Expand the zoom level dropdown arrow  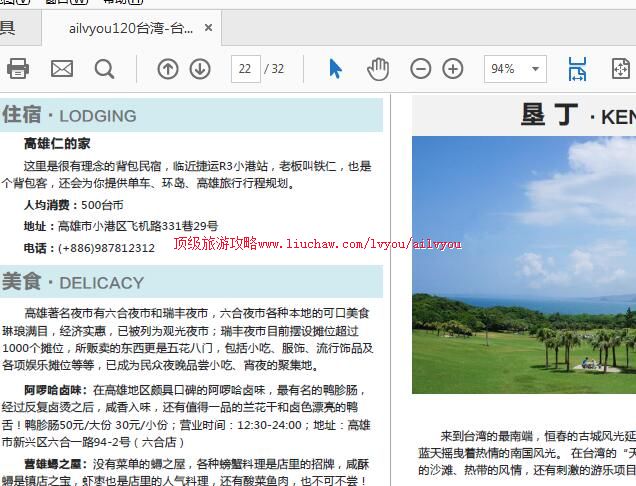tap(535, 69)
